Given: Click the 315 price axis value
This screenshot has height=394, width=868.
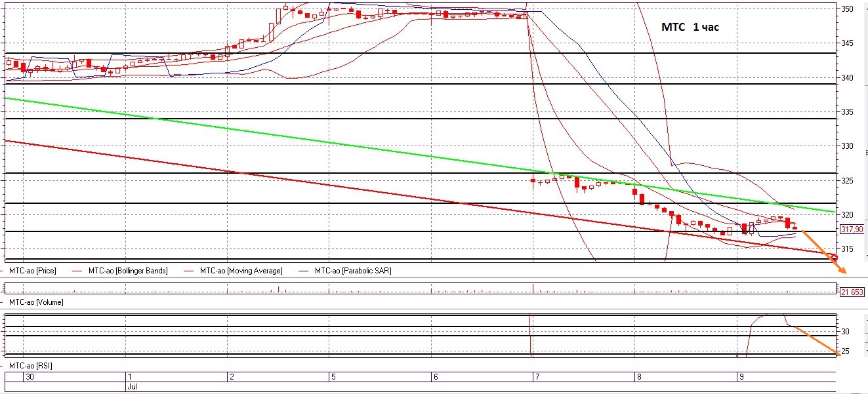Looking at the screenshot, I should coord(848,249).
